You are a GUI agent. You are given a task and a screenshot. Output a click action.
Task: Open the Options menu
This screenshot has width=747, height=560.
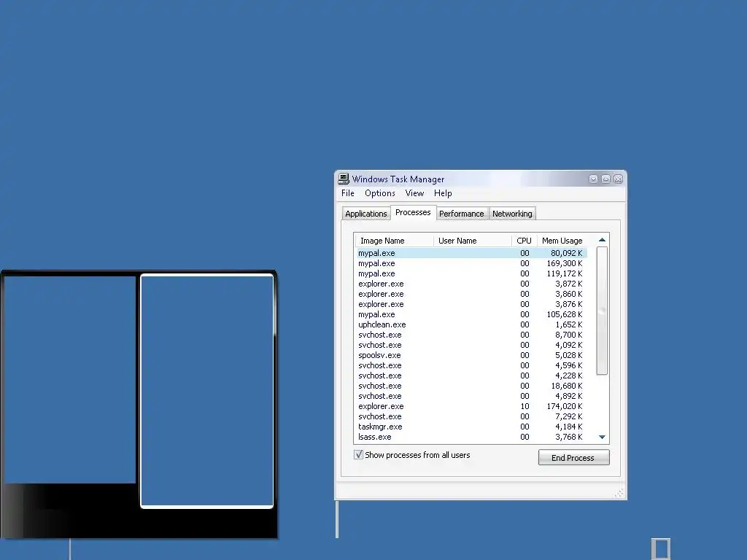(x=379, y=193)
